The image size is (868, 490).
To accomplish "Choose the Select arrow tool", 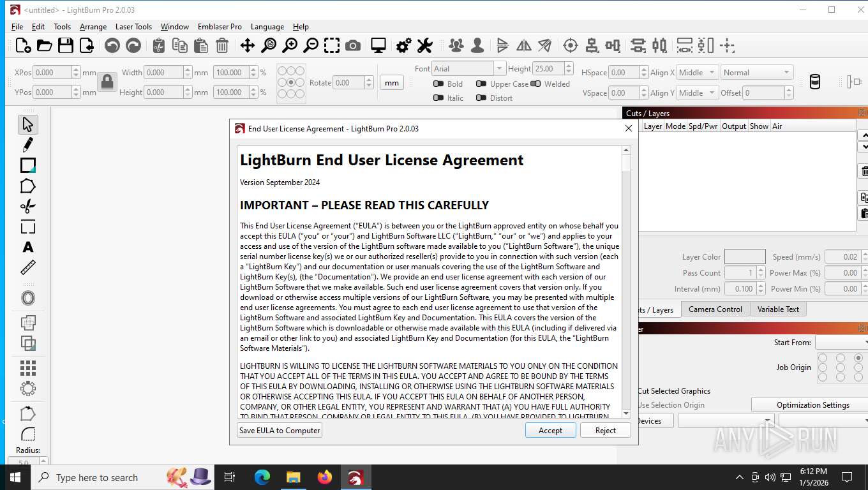I will point(27,124).
